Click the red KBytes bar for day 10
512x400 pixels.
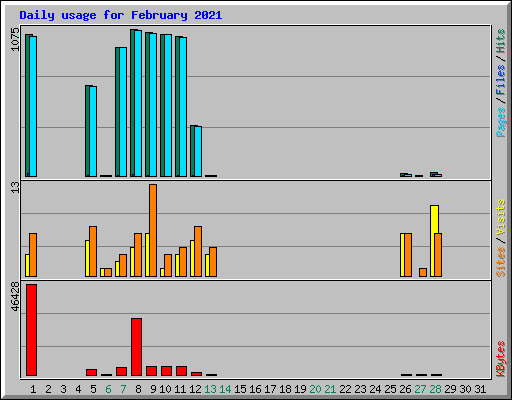[166, 371]
